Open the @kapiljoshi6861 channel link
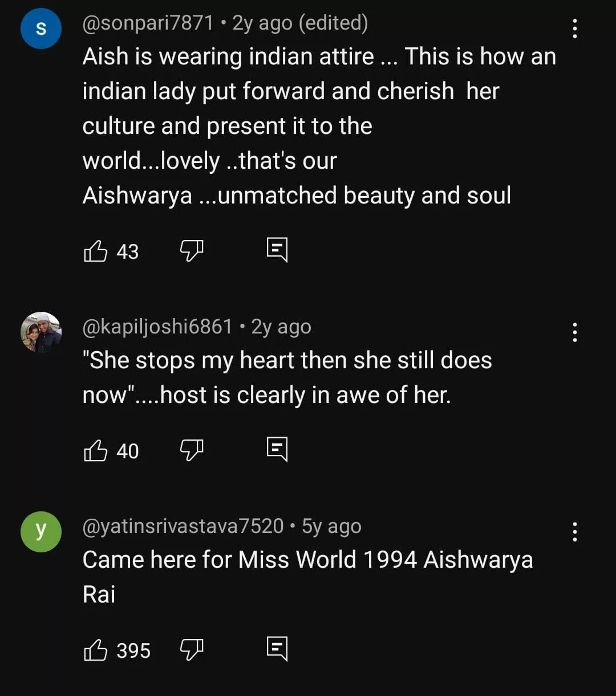616x696 pixels. pos(157,327)
